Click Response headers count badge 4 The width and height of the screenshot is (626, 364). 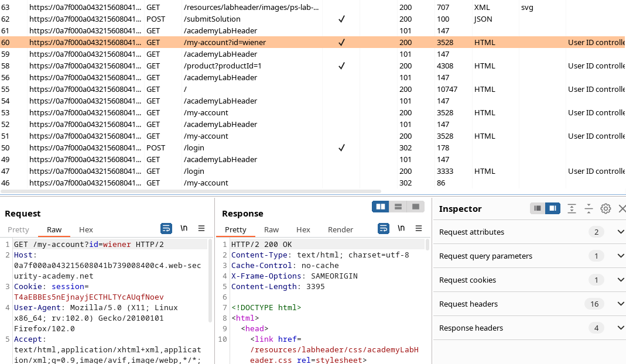pyautogui.click(x=596, y=328)
